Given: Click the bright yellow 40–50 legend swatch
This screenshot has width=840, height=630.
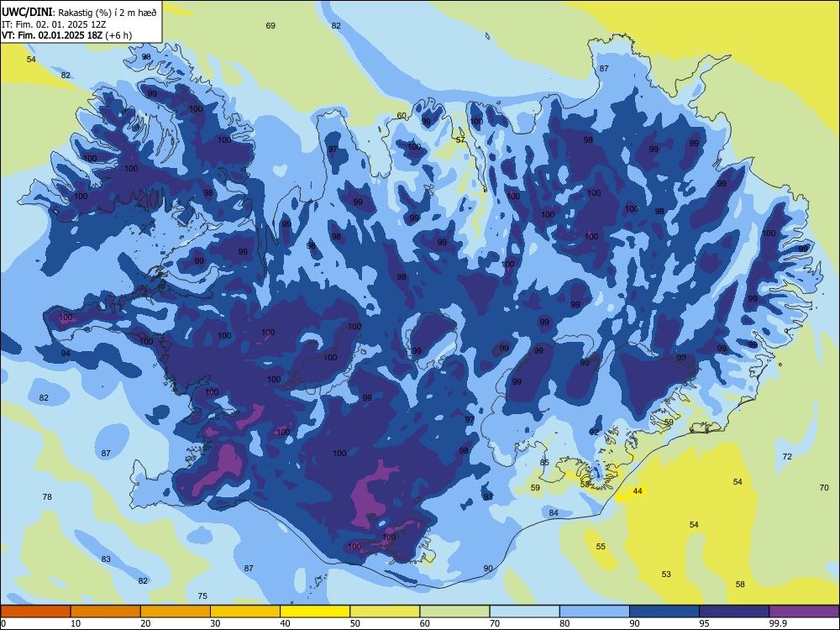Looking at the screenshot, I should pyautogui.click(x=315, y=612).
